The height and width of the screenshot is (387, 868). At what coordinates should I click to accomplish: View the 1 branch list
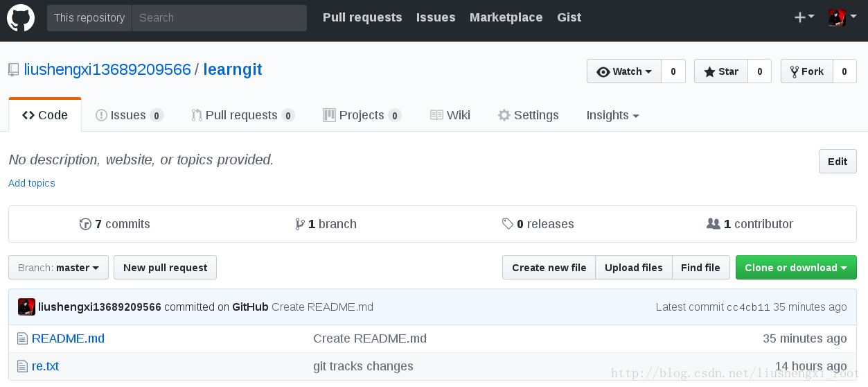(326, 224)
